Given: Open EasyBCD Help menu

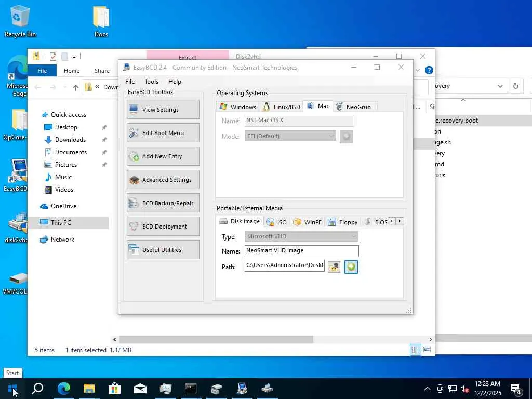Looking at the screenshot, I should click(x=175, y=82).
